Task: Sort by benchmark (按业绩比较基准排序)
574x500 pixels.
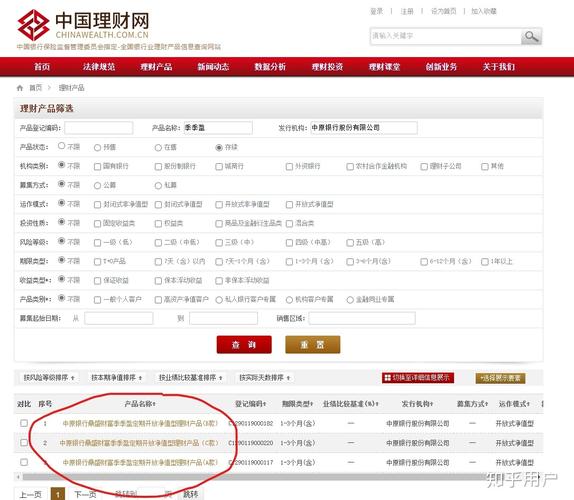Action: click(190, 378)
